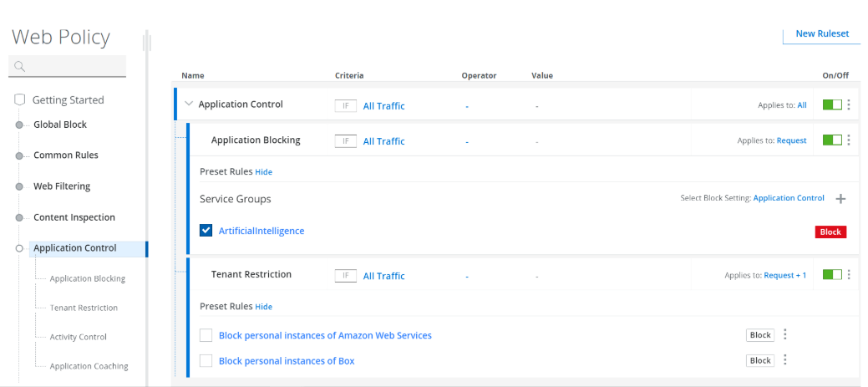Click the New Ruleset button

click(x=822, y=33)
